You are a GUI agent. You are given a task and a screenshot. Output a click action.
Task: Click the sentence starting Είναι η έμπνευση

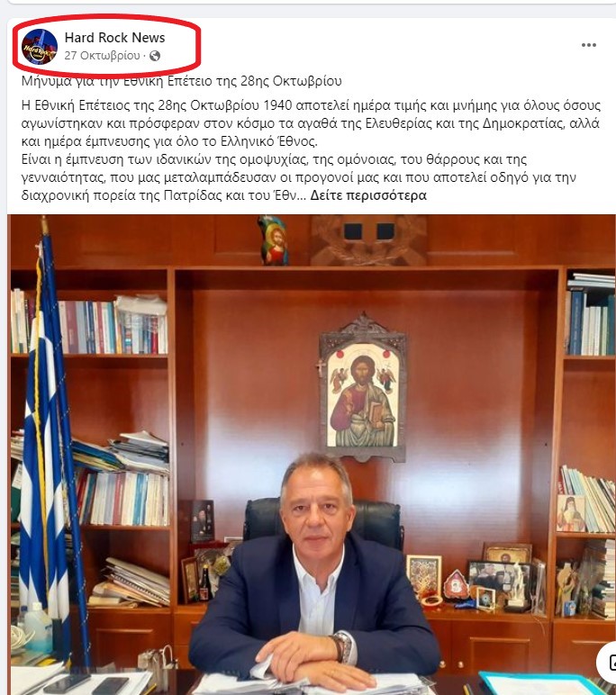(298, 177)
